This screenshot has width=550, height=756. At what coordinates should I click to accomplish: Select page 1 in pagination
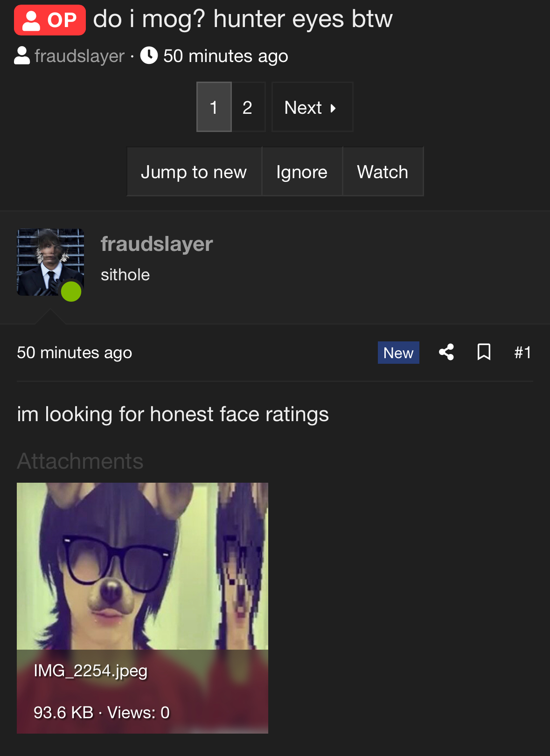coord(214,107)
